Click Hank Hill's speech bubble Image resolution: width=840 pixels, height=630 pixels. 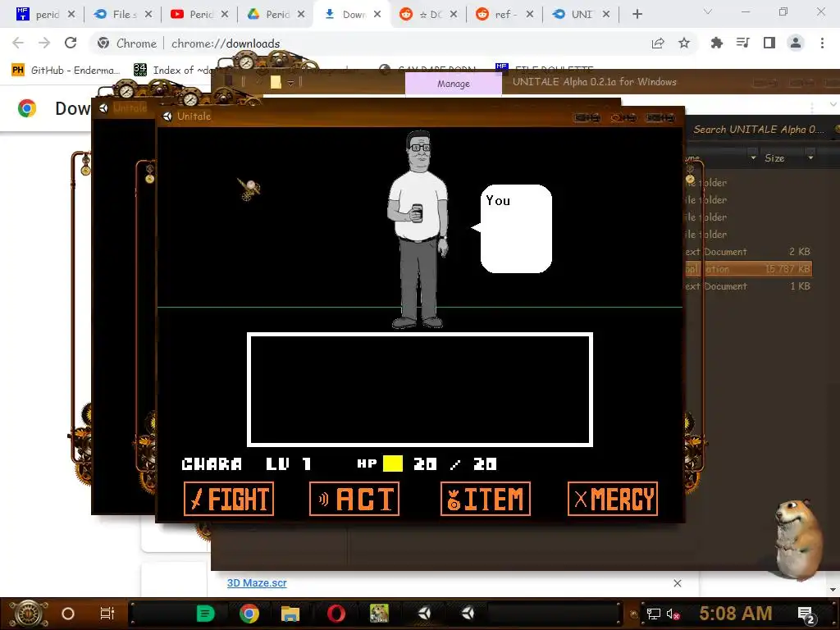coord(515,229)
